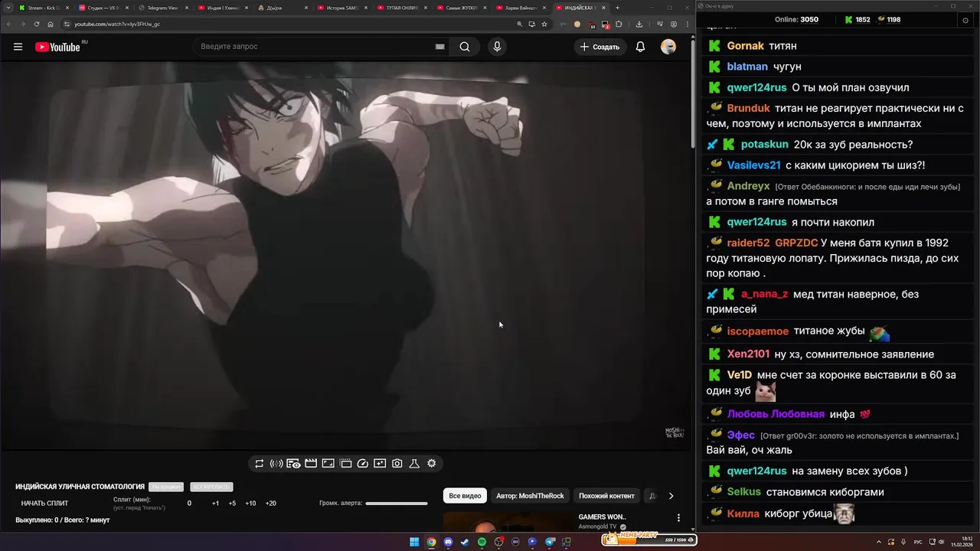Viewport: 980px width, 551px height.
Task: Click username 'potaskun' in chat
Action: pos(764,145)
